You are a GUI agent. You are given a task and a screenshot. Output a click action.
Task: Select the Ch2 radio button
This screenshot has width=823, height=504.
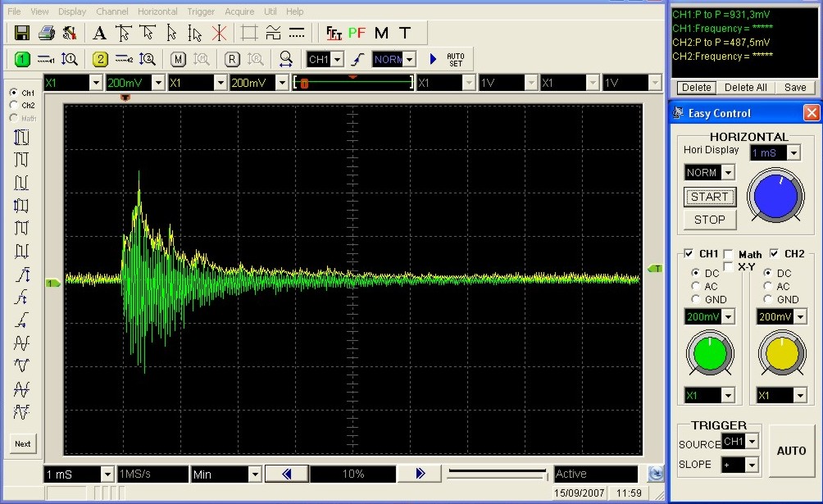[x=14, y=105]
